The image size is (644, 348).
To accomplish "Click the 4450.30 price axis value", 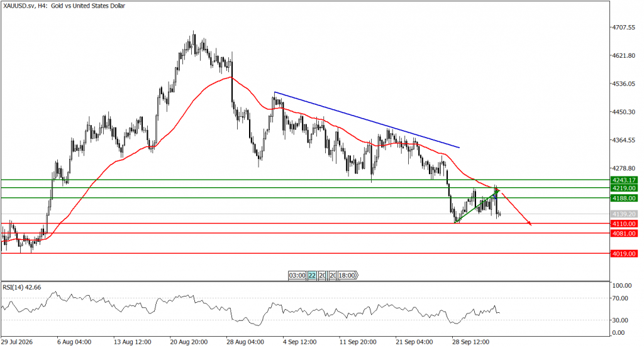I will (x=623, y=112).
